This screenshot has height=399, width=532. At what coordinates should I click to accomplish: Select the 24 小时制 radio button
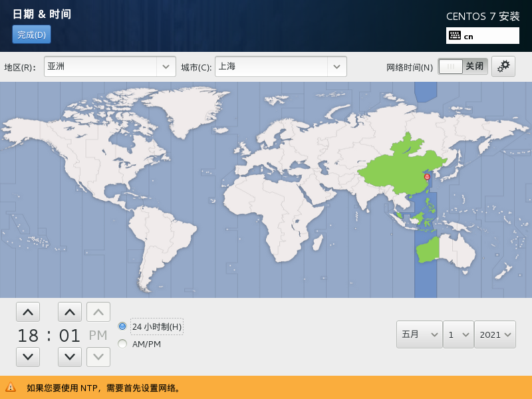click(122, 326)
